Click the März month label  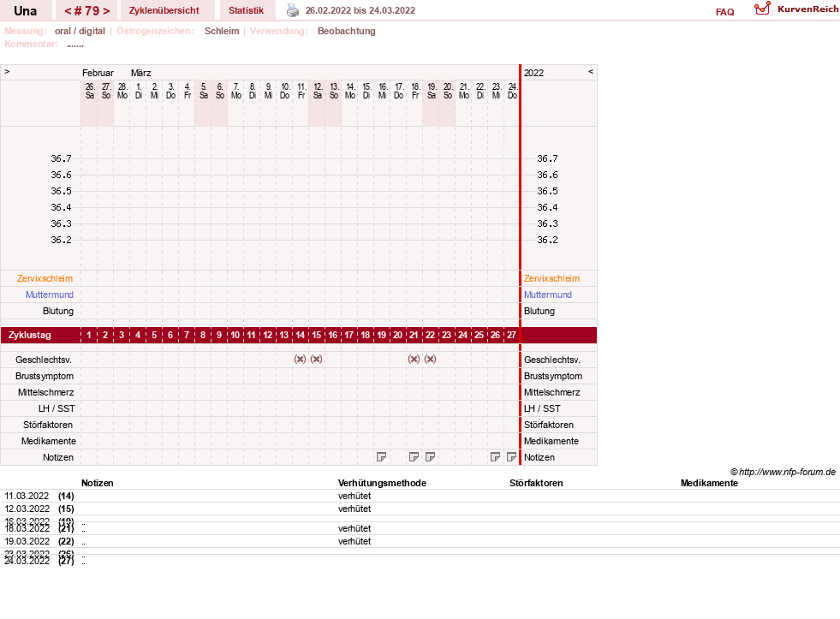[141, 73]
